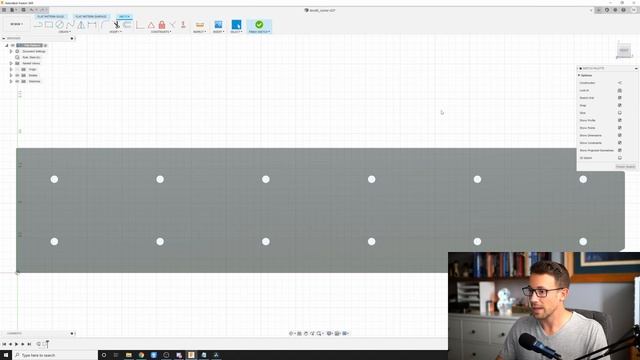Select the Offset tool

tap(127, 25)
